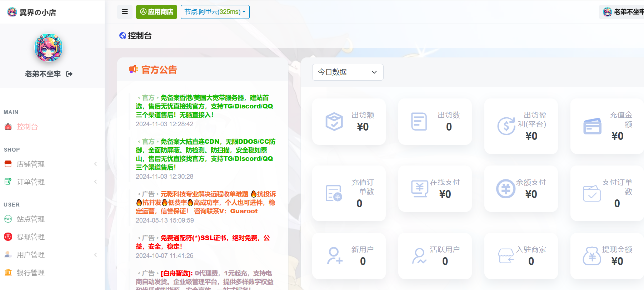The width and height of the screenshot is (644, 290).
Task: Click the 用户管理 person icon
Action: click(8, 254)
